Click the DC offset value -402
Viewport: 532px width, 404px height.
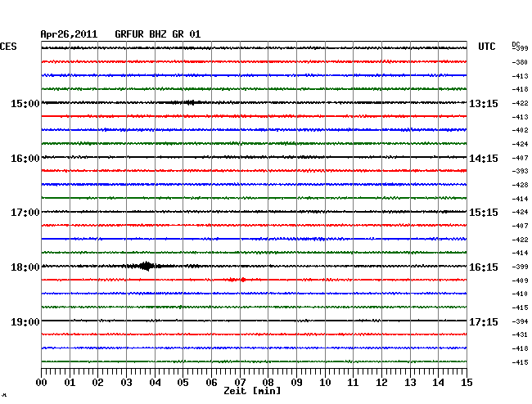pyautogui.click(x=520, y=130)
